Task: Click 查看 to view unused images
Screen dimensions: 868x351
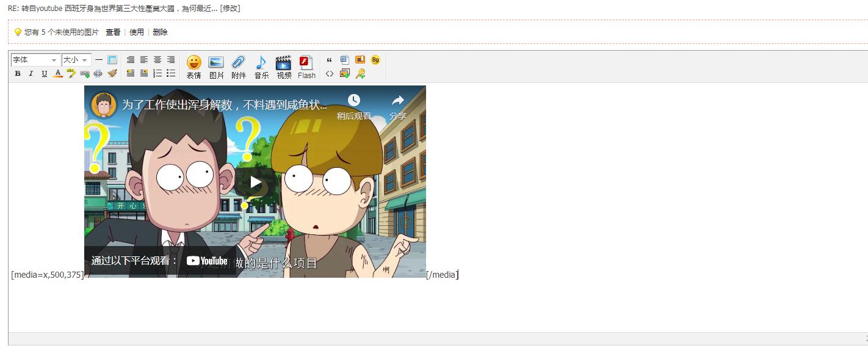Action: tap(113, 32)
